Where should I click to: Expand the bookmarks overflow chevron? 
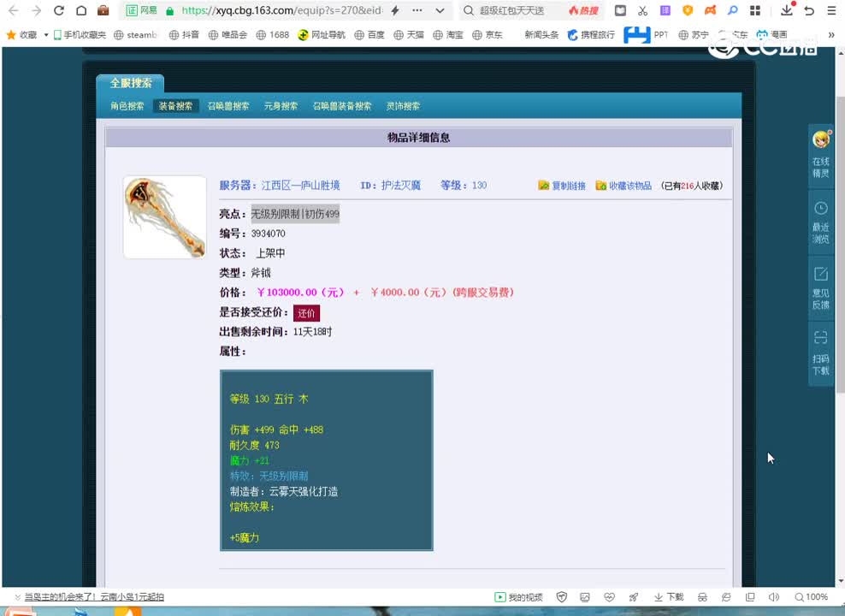831,34
